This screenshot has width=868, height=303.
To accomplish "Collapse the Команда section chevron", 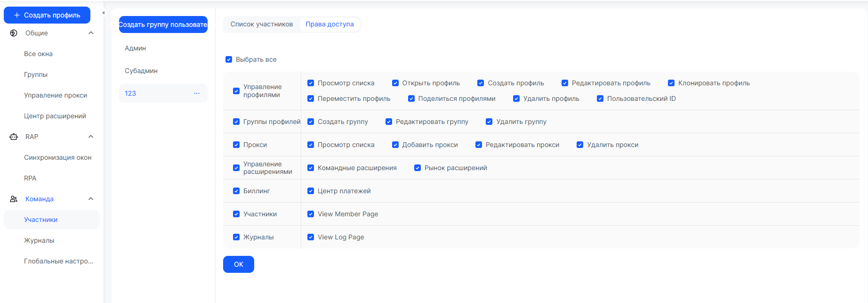I will pos(91,199).
